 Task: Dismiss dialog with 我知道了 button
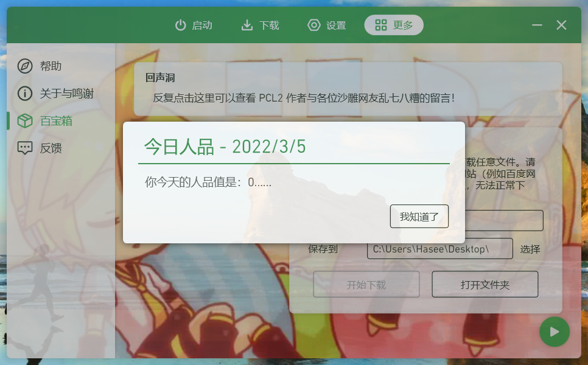419,216
